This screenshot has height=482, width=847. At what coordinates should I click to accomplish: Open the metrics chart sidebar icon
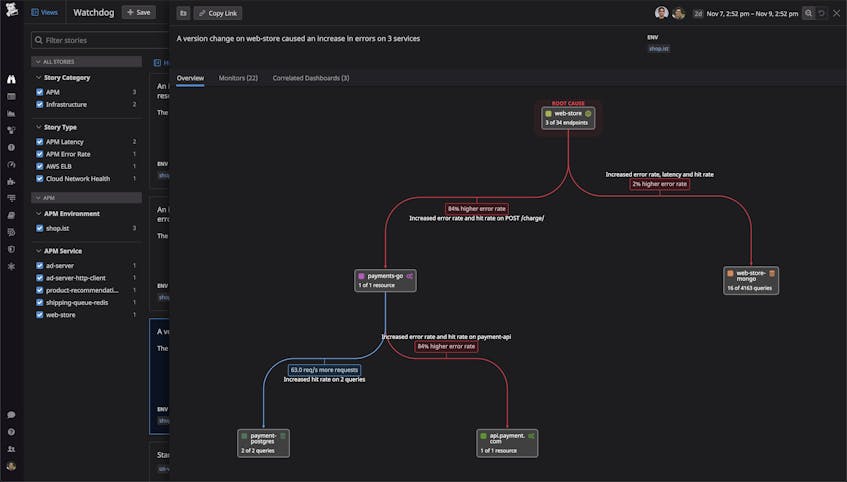[11, 113]
